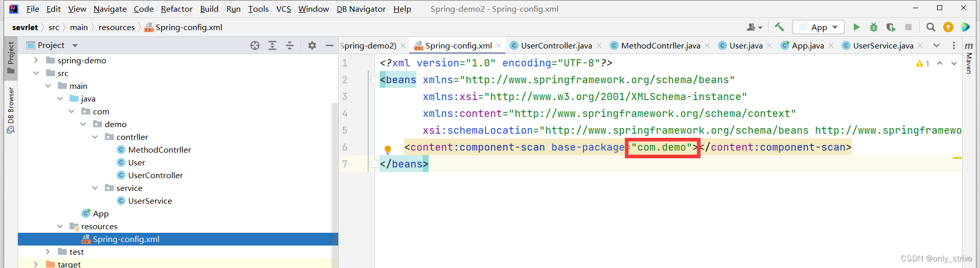Select the App class in the tree
Screen dimensions: 980x268
click(101, 213)
